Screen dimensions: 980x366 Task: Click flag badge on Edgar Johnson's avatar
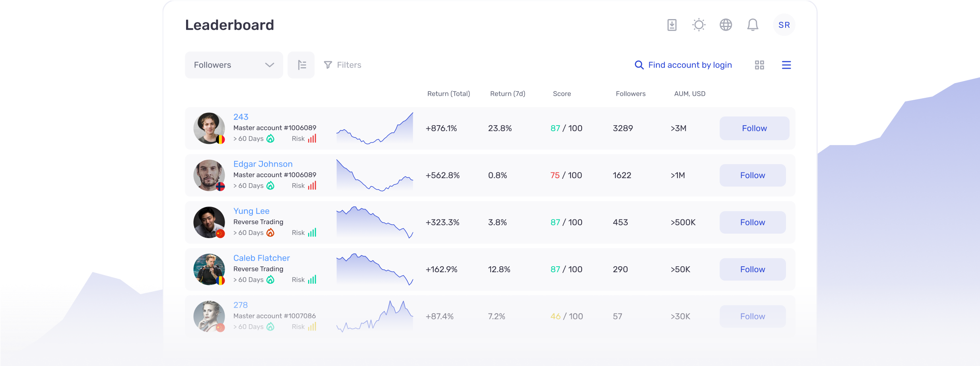pos(220,186)
